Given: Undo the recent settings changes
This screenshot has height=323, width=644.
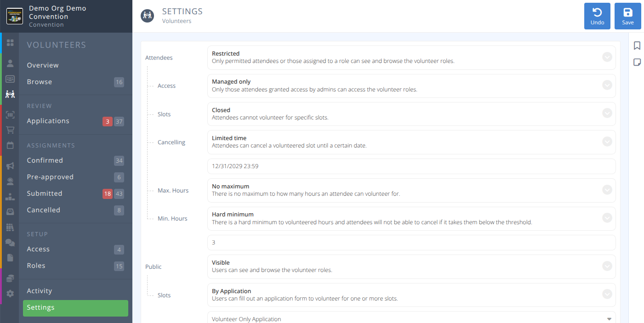Looking at the screenshot, I should [597, 16].
